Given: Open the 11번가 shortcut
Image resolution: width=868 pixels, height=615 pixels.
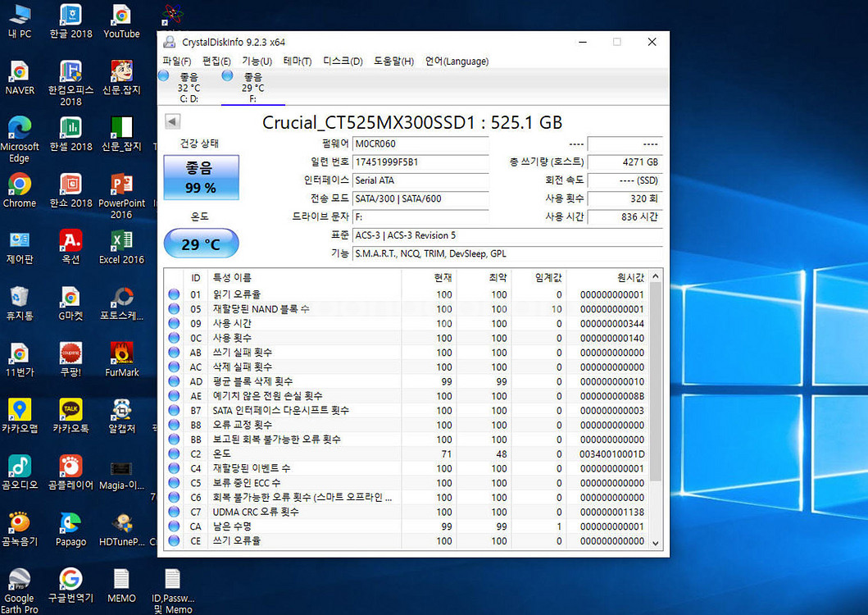Looking at the screenshot, I should 20,360.
